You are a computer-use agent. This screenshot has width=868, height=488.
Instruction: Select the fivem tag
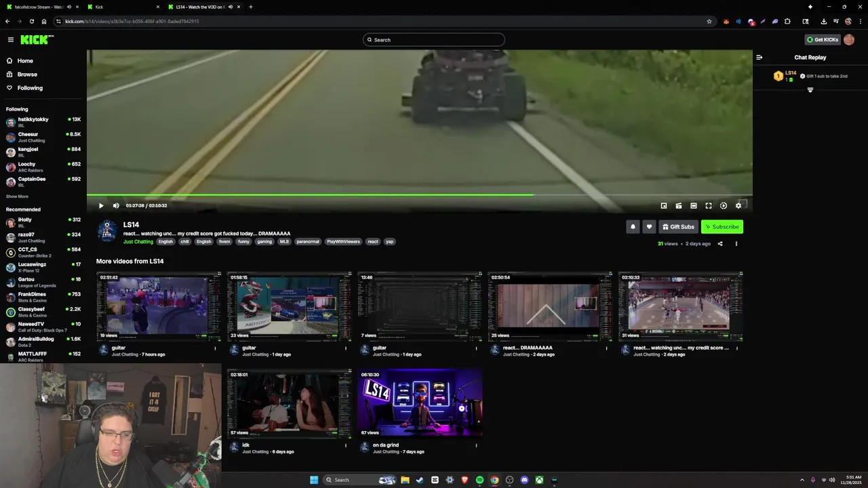click(224, 241)
